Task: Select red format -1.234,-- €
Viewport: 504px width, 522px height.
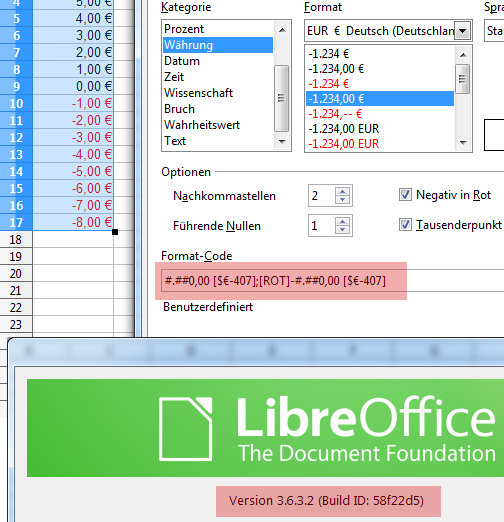Action: point(380,114)
